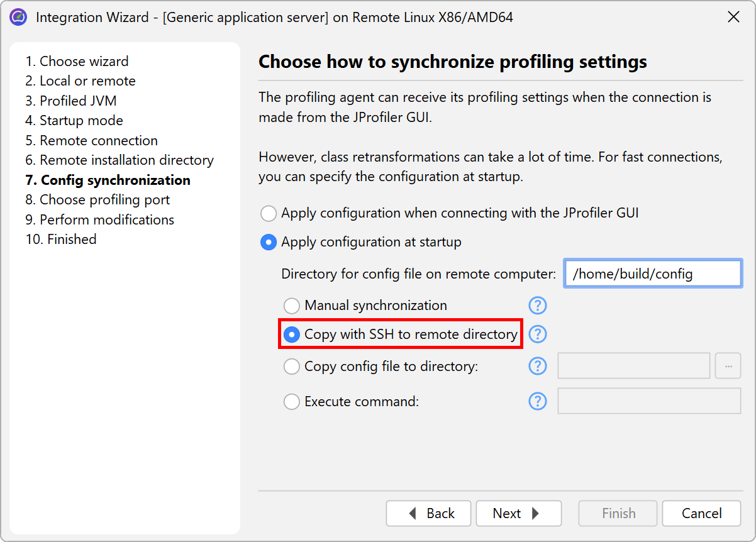
Task: Go to step 8 Choose profiling port
Action: click(x=97, y=199)
